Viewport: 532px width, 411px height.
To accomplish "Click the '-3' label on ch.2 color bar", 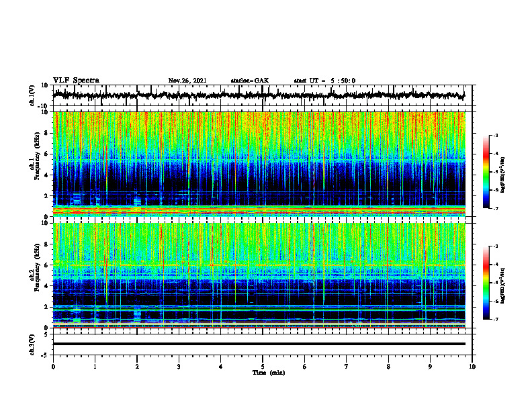I will (x=496, y=246).
